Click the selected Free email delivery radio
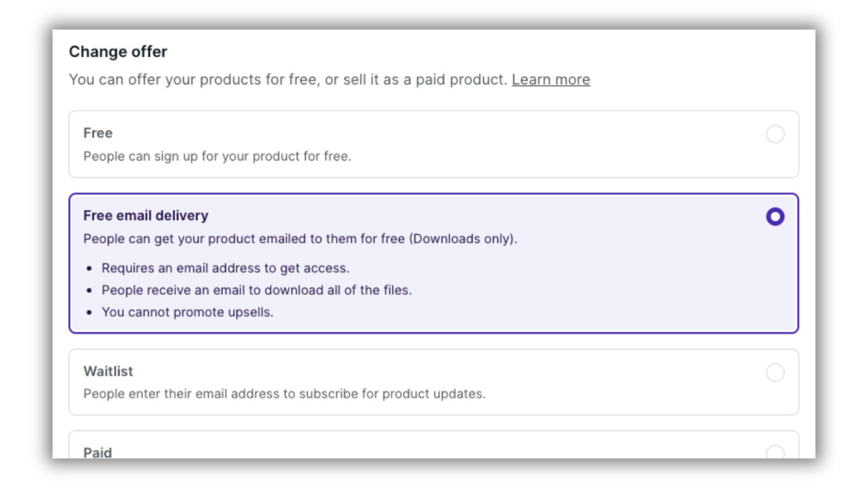 tap(775, 216)
